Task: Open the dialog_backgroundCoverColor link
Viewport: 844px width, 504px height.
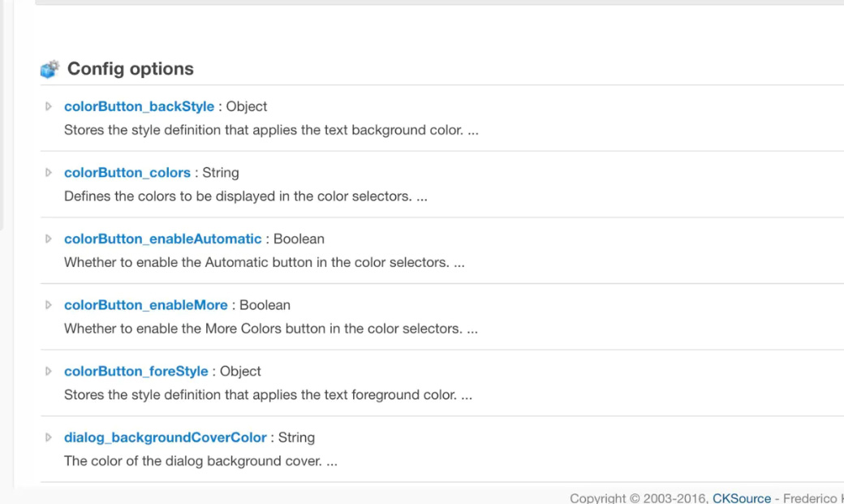Action: coord(165,437)
